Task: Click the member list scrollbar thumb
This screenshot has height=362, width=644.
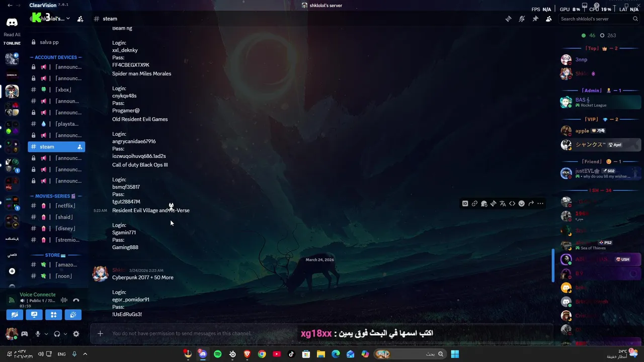Action: click(553, 265)
